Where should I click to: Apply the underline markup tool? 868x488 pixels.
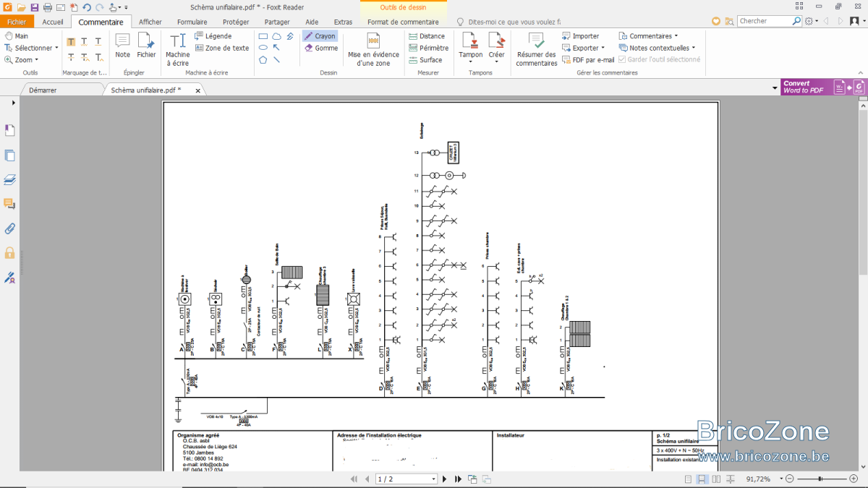(x=98, y=42)
